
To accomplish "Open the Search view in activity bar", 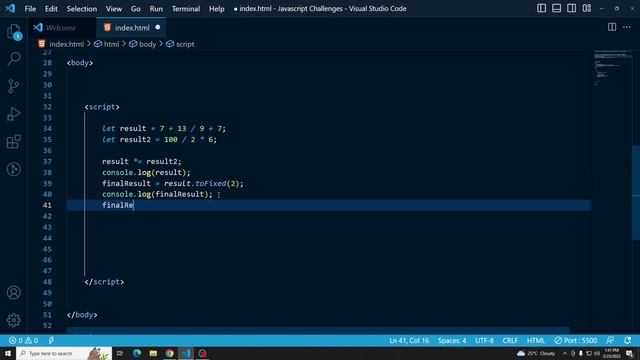I will click(x=14, y=59).
